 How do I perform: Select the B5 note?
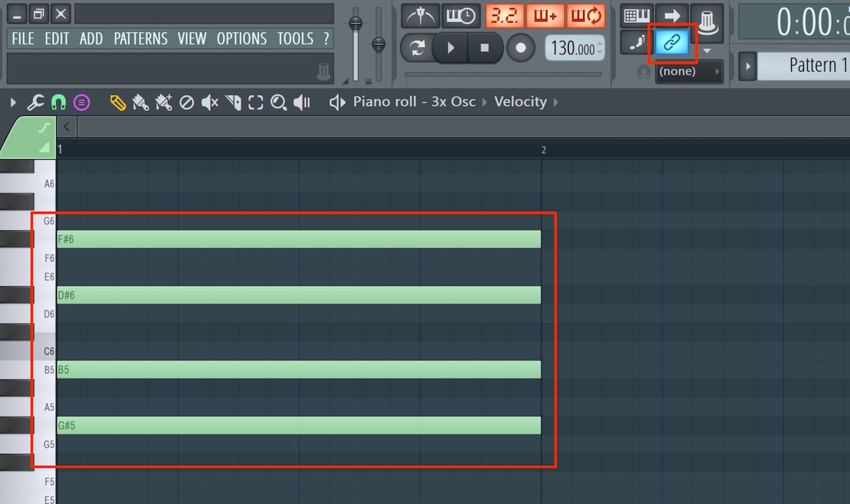click(299, 369)
